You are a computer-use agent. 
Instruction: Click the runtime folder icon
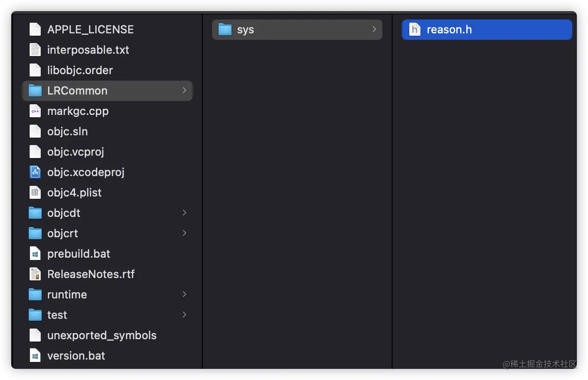click(x=35, y=294)
